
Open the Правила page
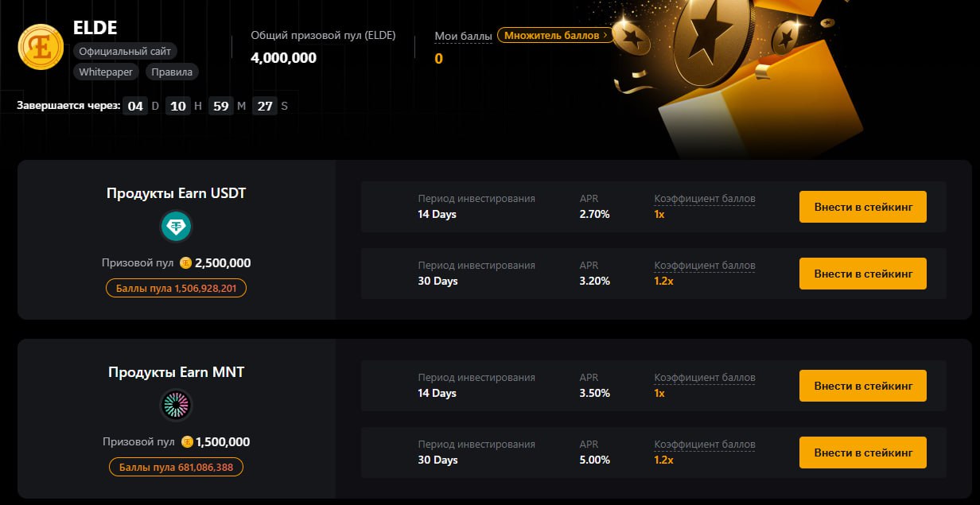click(171, 72)
